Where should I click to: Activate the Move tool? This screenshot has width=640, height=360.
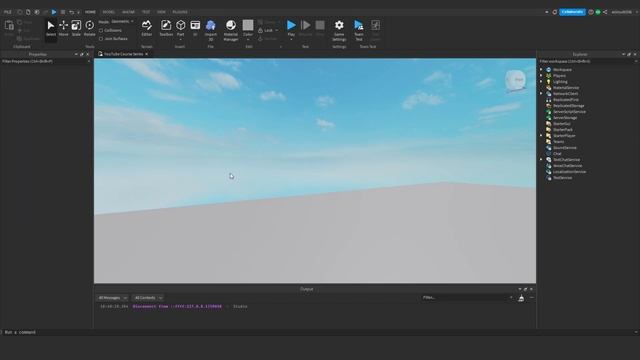pos(64,28)
